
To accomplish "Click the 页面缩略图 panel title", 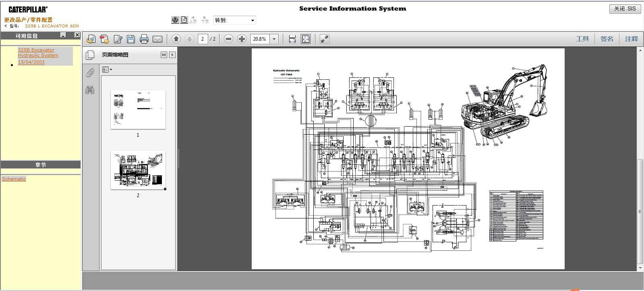I will (115, 55).
